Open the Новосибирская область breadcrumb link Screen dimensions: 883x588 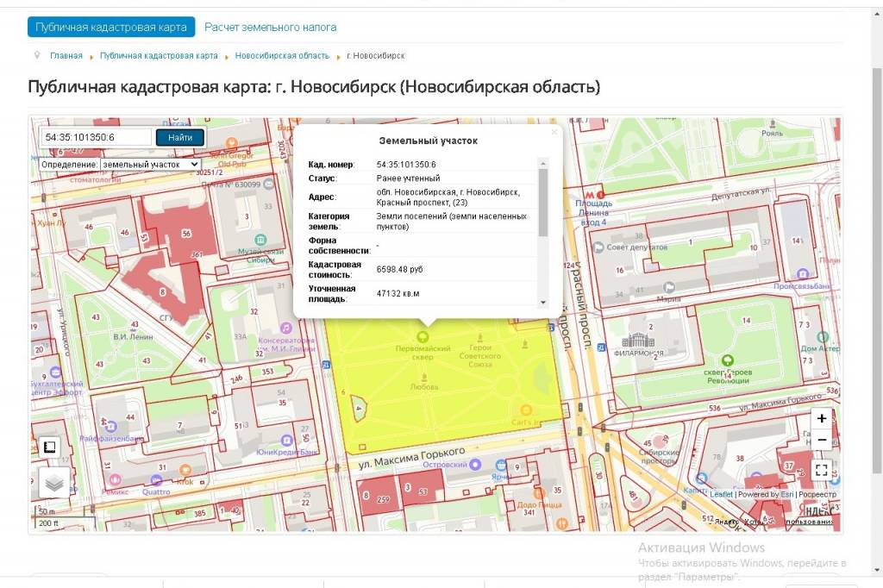(282, 56)
